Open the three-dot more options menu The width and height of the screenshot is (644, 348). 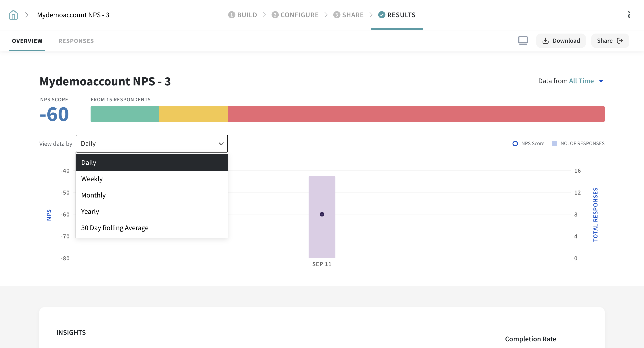click(629, 15)
